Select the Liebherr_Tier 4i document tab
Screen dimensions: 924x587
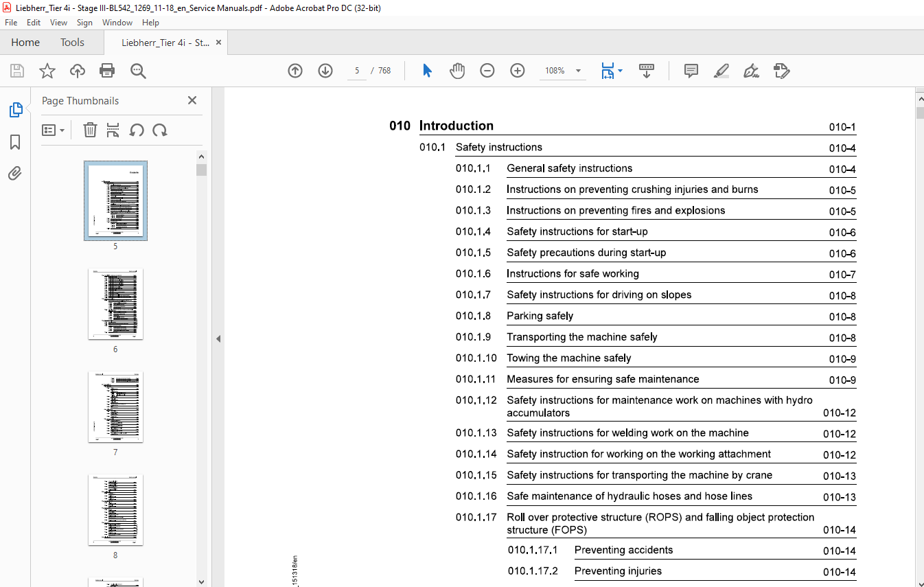[x=165, y=43]
